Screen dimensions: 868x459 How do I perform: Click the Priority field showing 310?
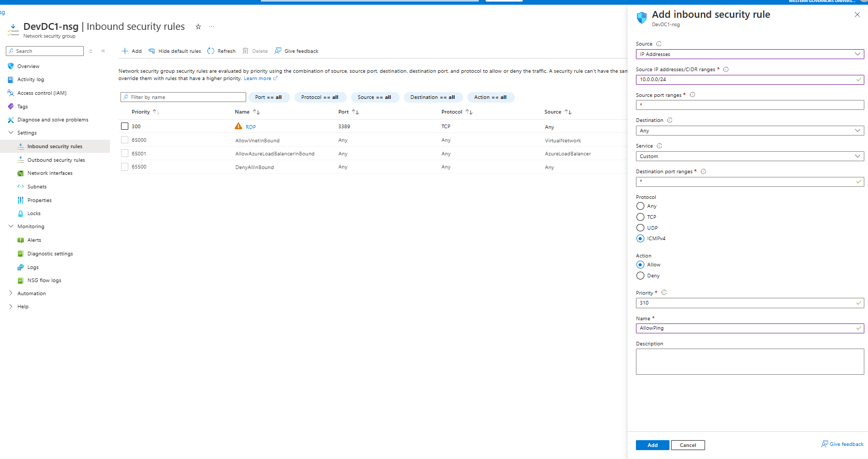click(750, 303)
